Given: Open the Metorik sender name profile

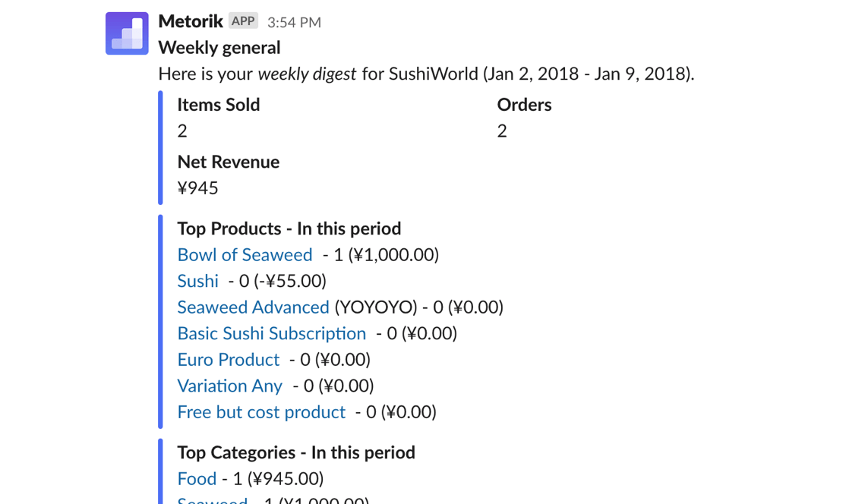Looking at the screenshot, I should (190, 21).
